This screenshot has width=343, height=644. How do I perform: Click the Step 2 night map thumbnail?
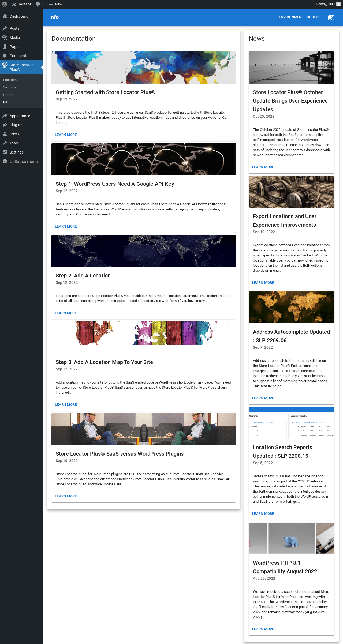pyautogui.click(x=144, y=251)
